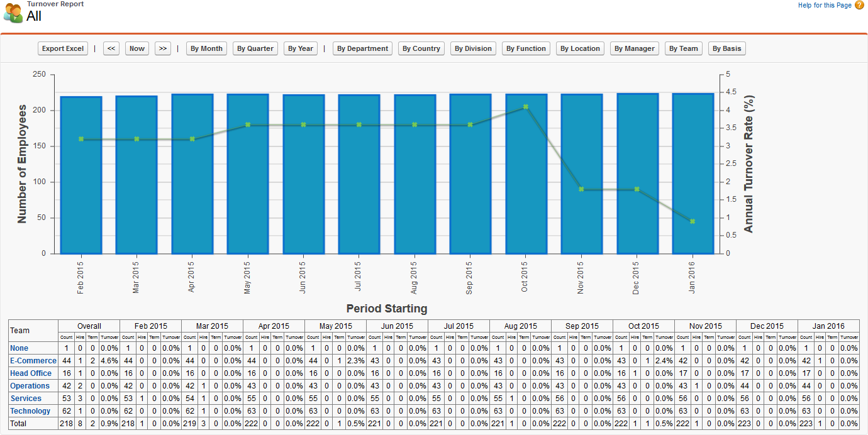This screenshot has width=868, height=435.
Task: Group the report By Department
Action: coord(362,48)
